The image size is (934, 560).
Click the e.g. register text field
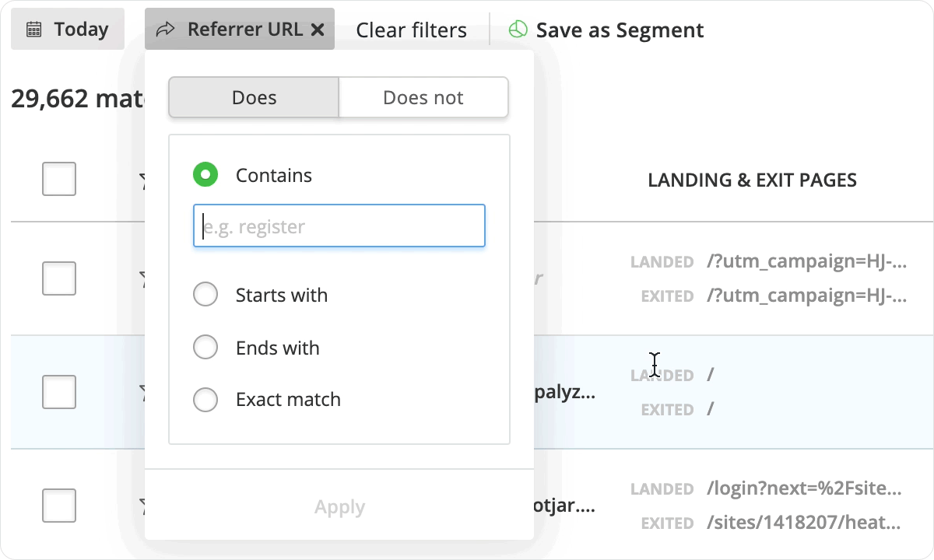339,226
